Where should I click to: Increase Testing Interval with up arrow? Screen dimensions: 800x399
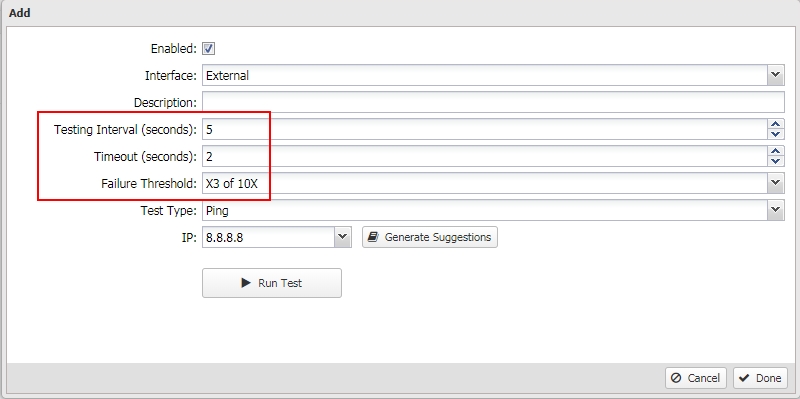click(776, 124)
